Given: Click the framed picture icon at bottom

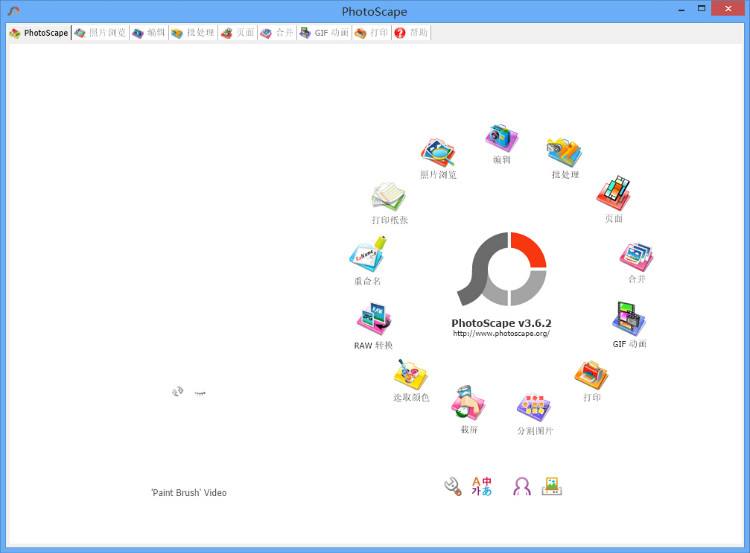Looking at the screenshot, I should (x=551, y=486).
